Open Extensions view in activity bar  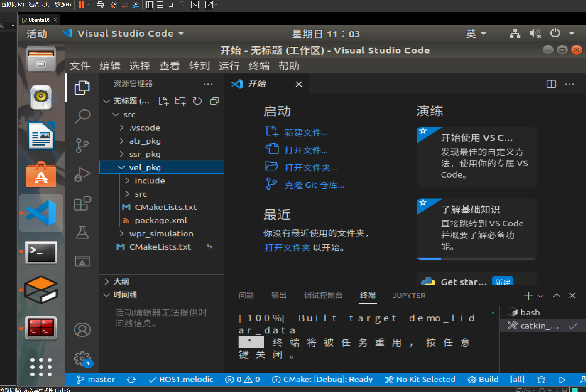point(82,204)
